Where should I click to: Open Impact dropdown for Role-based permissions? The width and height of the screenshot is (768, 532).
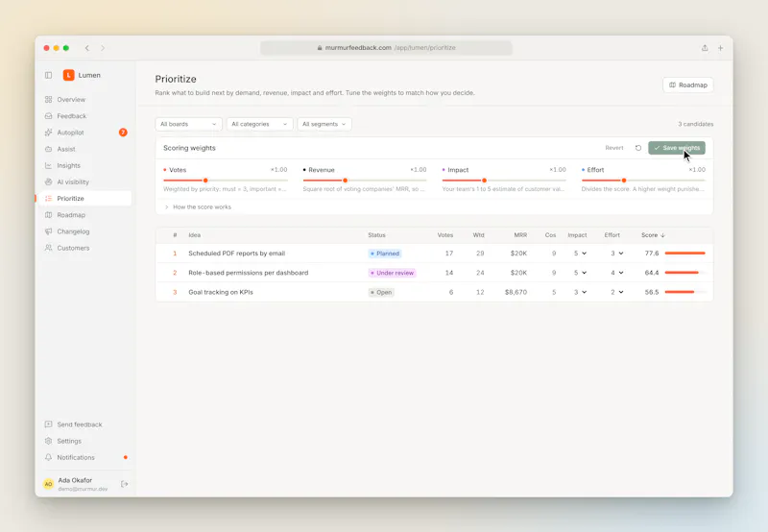pyautogui.click(x=580, y=273)
